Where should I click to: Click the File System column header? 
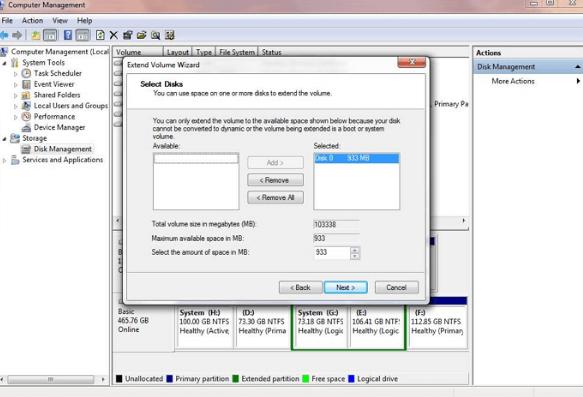tap(237, 52)
